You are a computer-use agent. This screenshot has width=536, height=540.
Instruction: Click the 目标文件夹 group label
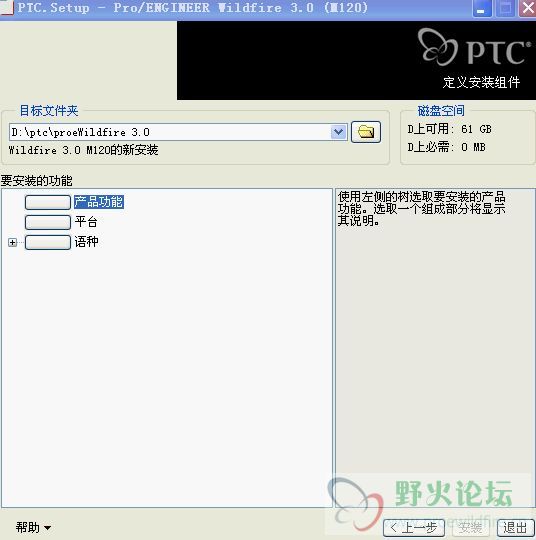coord(49,111)
